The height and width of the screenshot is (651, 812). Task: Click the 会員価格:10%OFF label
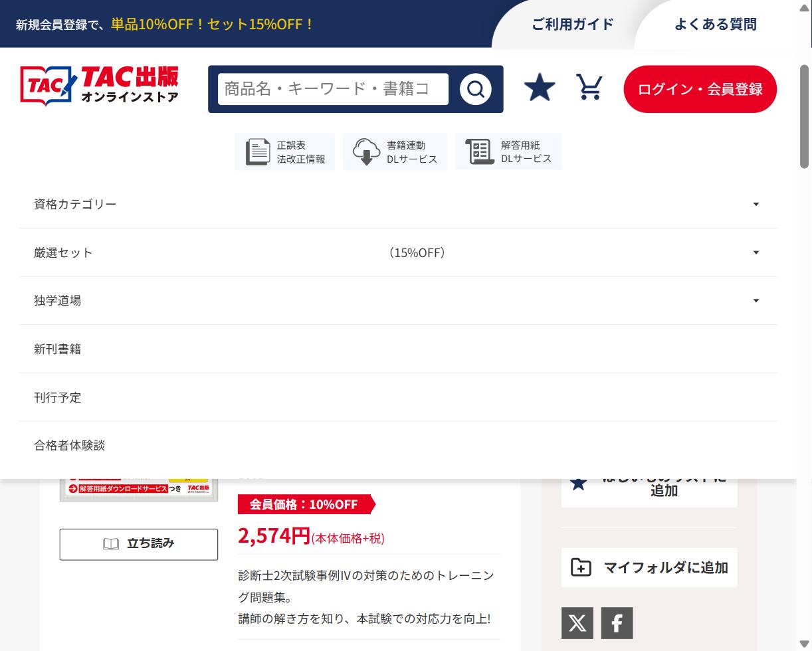pyautogui.click(x=306, y=504)
